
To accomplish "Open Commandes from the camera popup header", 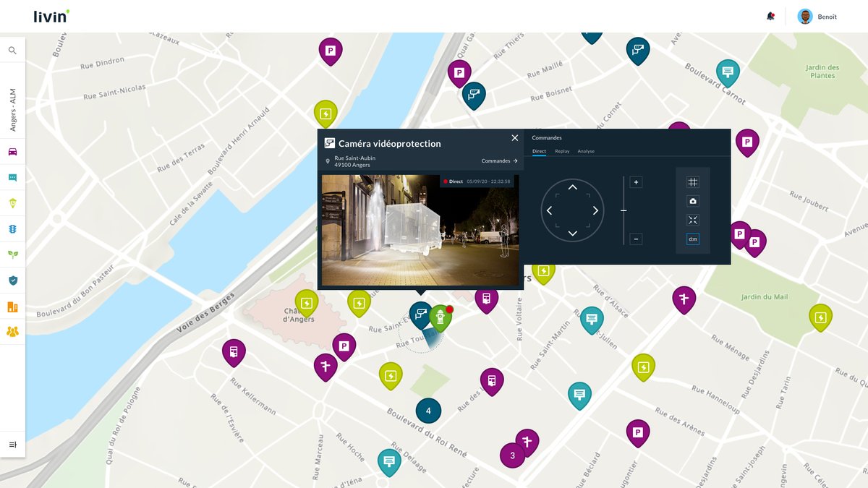I will tap(496, 160).
